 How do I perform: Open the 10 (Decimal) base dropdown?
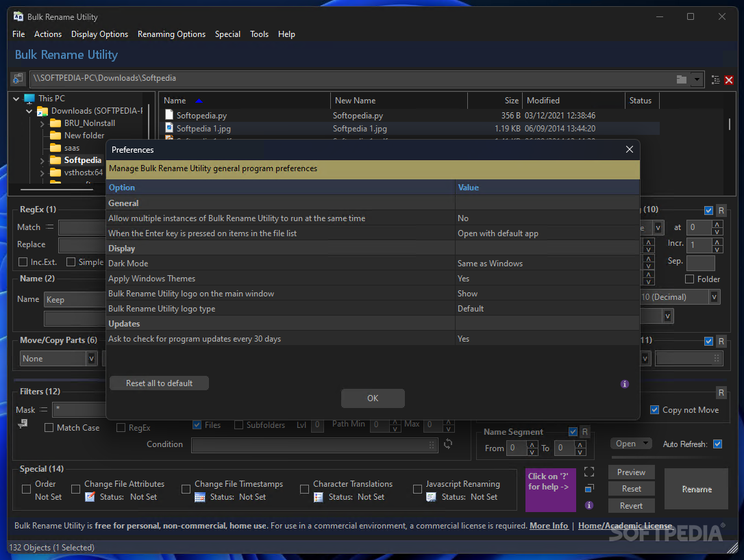[x=714, y=297]
